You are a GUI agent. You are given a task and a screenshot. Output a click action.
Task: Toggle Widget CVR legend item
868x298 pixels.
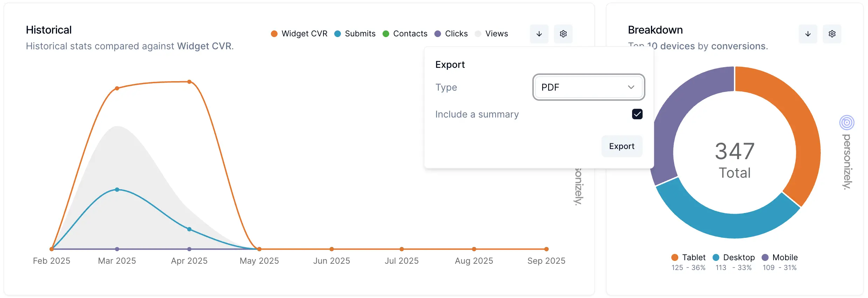point(300,34)
